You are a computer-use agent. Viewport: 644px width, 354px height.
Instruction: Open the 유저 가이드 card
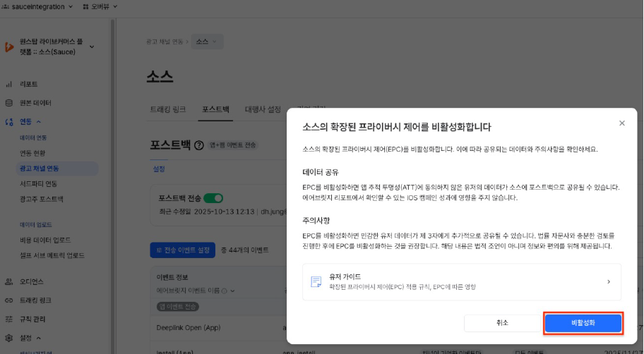[x=462, y=282]
